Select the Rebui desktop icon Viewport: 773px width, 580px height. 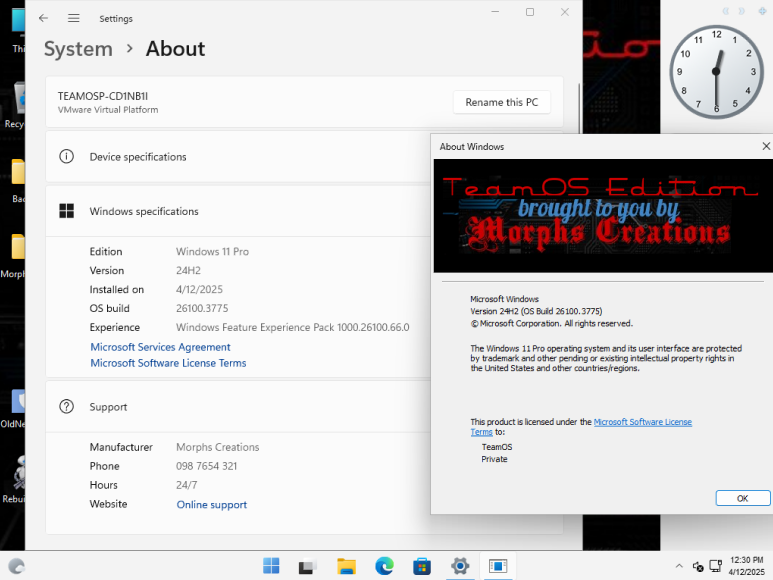pyautogui.click(x=14, y=479)
